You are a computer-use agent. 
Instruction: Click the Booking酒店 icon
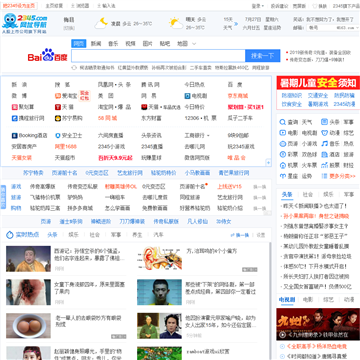click(x=14, y=136)
